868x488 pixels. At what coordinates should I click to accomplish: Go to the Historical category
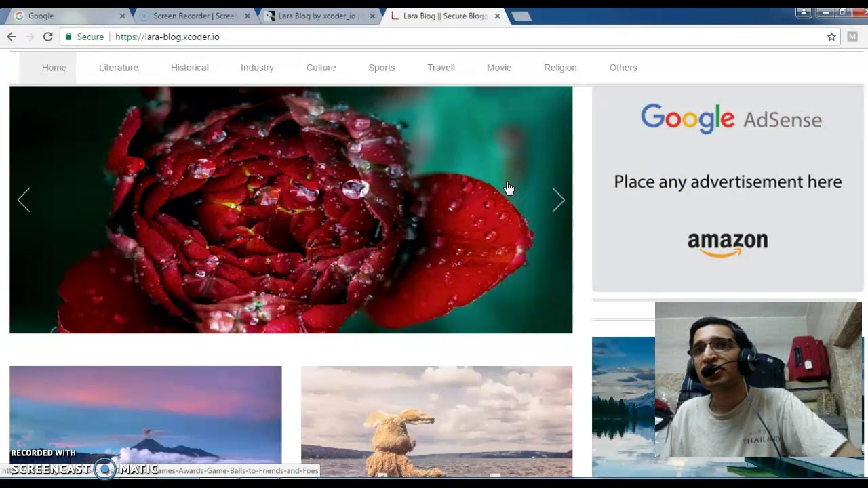click(190, 68)
